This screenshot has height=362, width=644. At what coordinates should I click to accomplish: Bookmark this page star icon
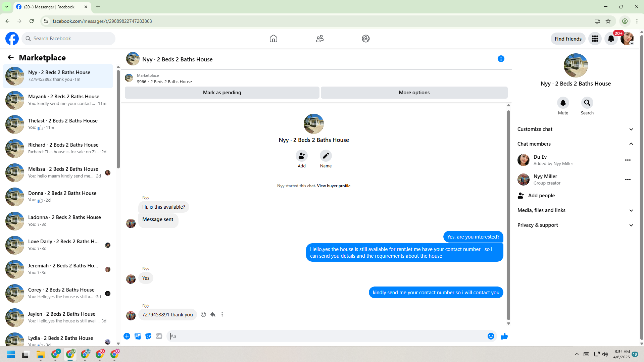click(608, 21)
